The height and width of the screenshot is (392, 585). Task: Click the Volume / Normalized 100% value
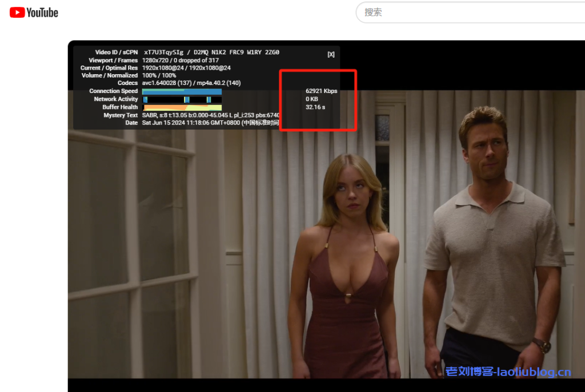(x=159, y=75)
